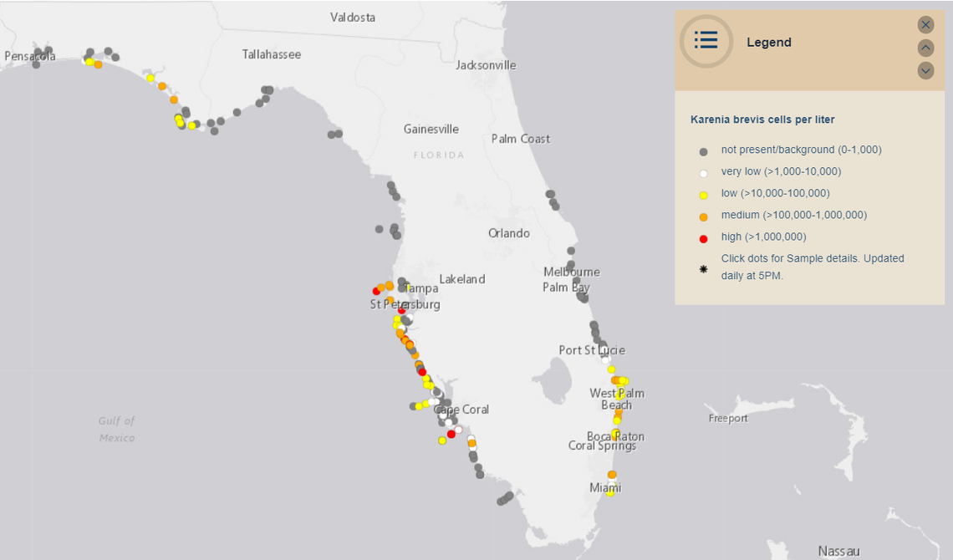Click the white very low legend dot

(x=703, y=172)
